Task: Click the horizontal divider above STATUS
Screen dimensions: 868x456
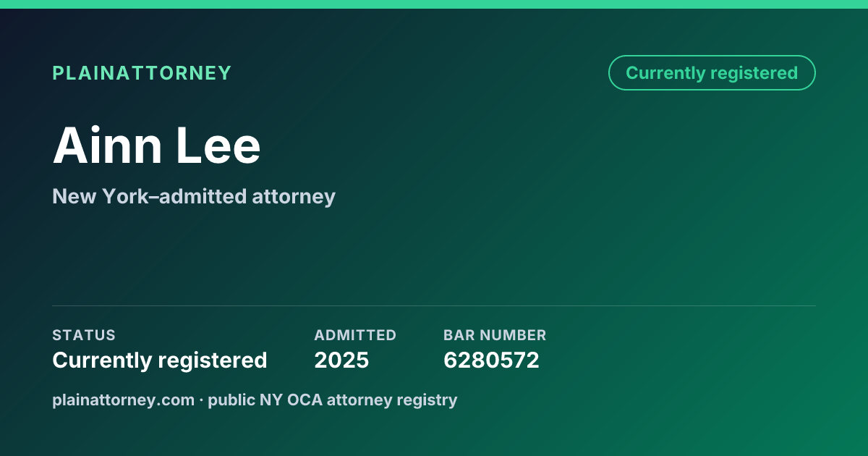Action: point(434,305)
